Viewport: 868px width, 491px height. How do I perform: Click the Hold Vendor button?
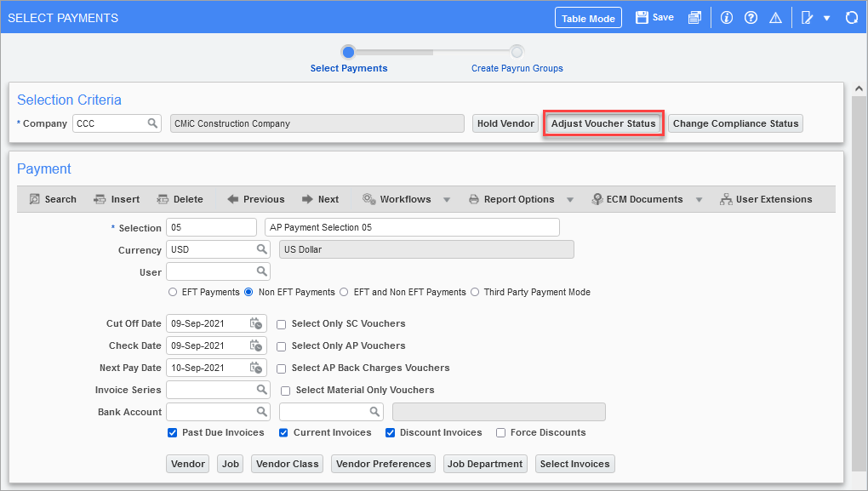point(505,123)
